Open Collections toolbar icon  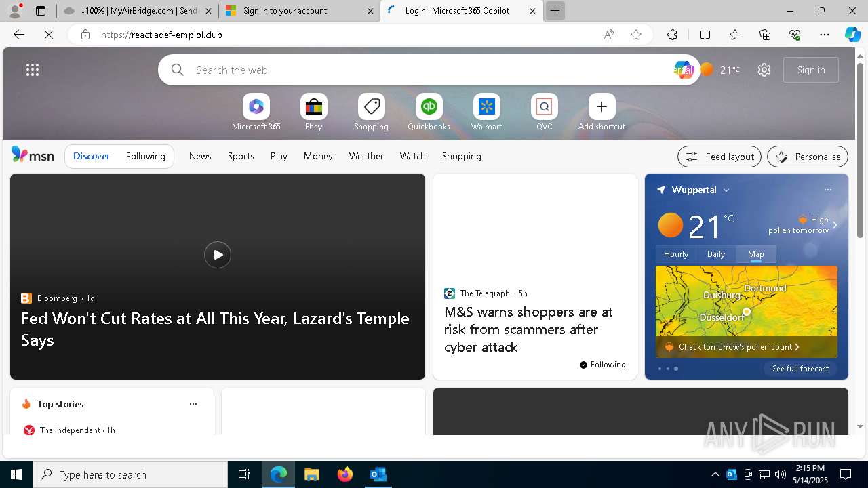coord(765,35)
